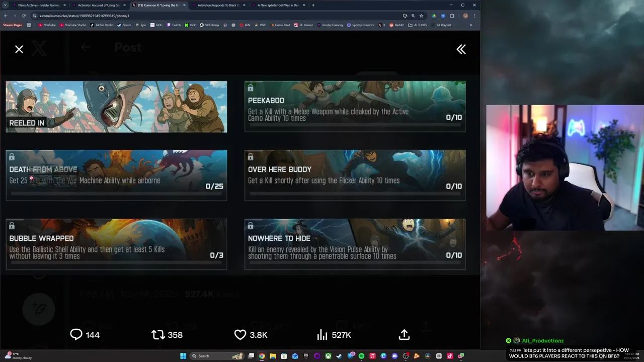Open Xbox app from the taskbar
The width and height of the screenshot is (644, 362).
[x=328, y=356]
